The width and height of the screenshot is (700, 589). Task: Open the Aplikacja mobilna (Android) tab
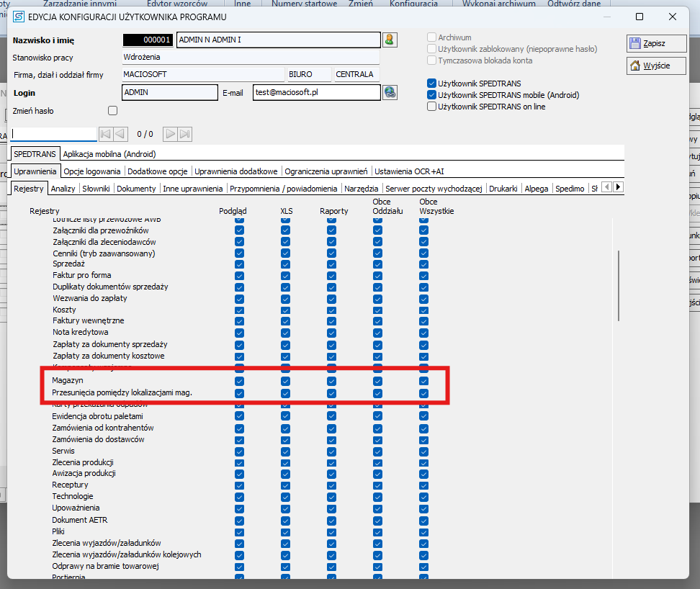(109, 153)
